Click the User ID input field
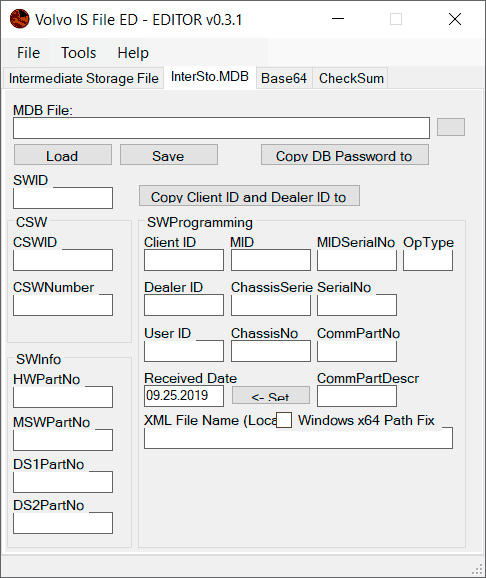Viewport: 486px width, 578px height. [184, 351]
